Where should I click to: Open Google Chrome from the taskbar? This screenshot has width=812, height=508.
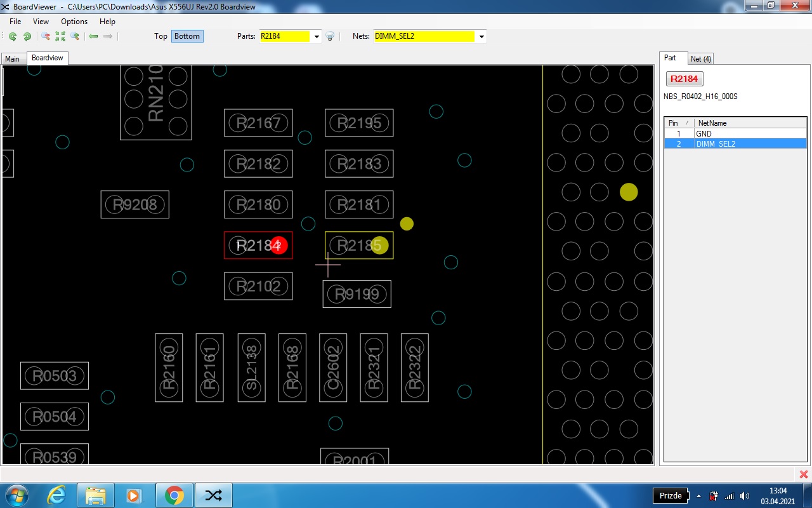tap(174, 495)
